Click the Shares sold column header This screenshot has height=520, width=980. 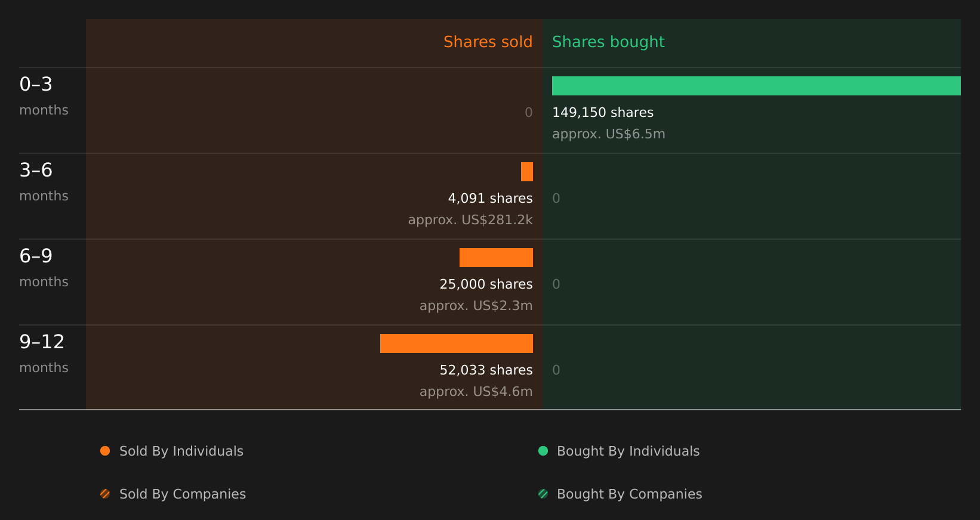click(488, 42)
